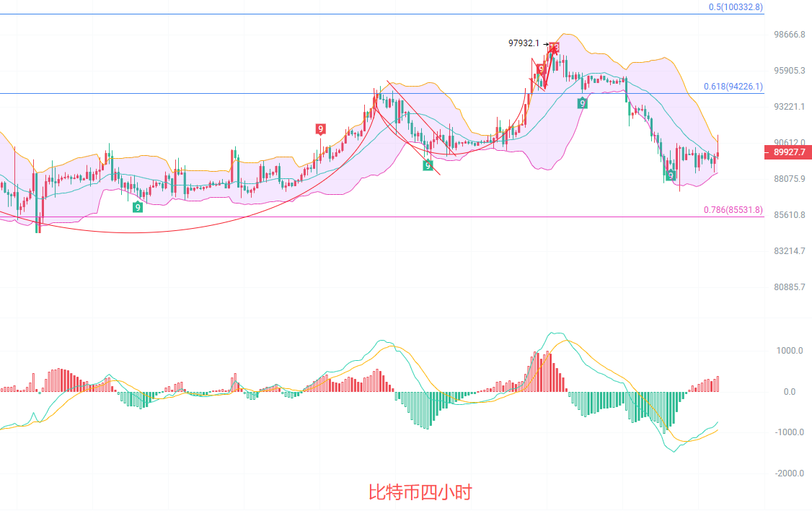Screen dimensions: 812x511
Task: Click the red 13 marker at the price peak
Action: tap(555, 48)
